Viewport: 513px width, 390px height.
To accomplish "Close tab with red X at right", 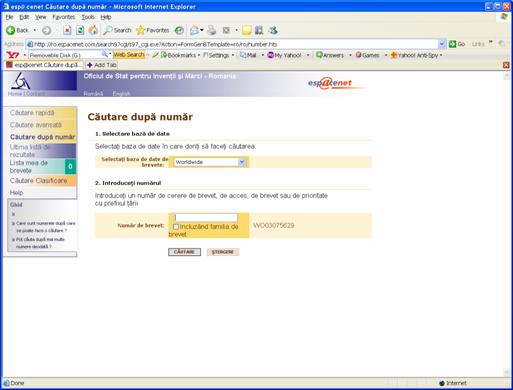I will [506, 65].
